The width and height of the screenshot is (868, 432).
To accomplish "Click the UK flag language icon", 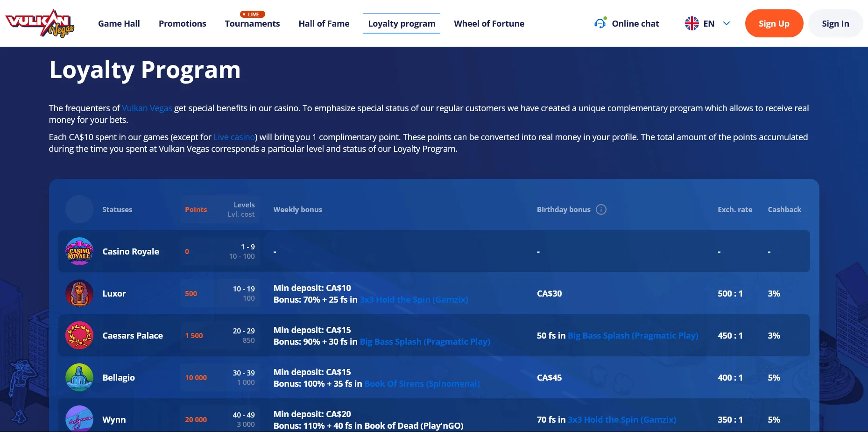I will (x=692, y=23).
